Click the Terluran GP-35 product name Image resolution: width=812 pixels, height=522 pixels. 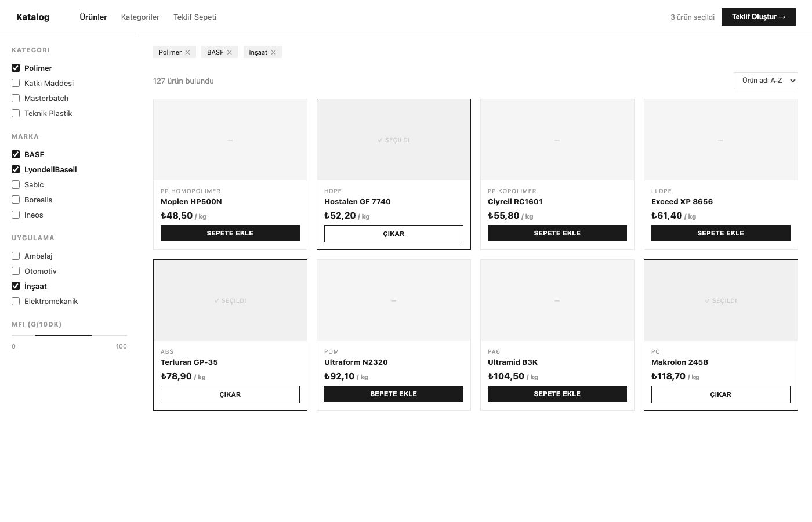coord(189,362)
